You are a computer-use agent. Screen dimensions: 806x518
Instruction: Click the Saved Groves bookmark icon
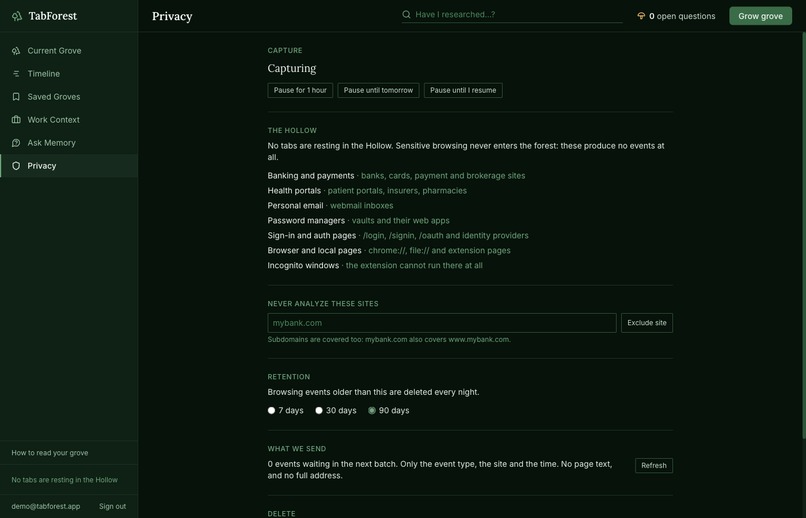[x=16, y=97]
